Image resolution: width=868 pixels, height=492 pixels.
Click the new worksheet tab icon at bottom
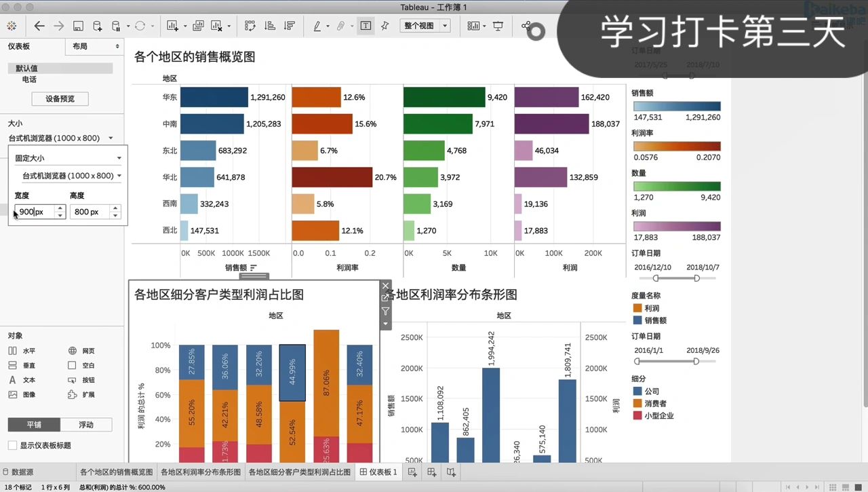[x=413, y=472]
